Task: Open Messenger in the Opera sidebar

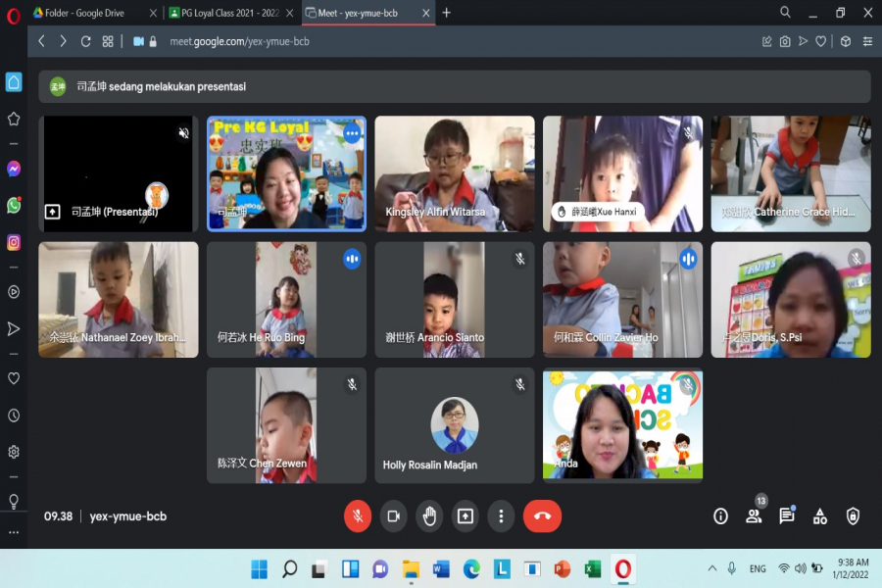Action: 14,169
